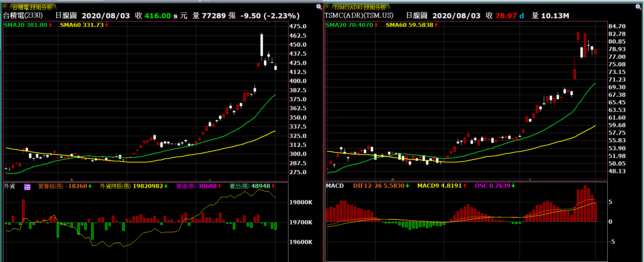Click the 475.0 price axis label

point(298,26)
